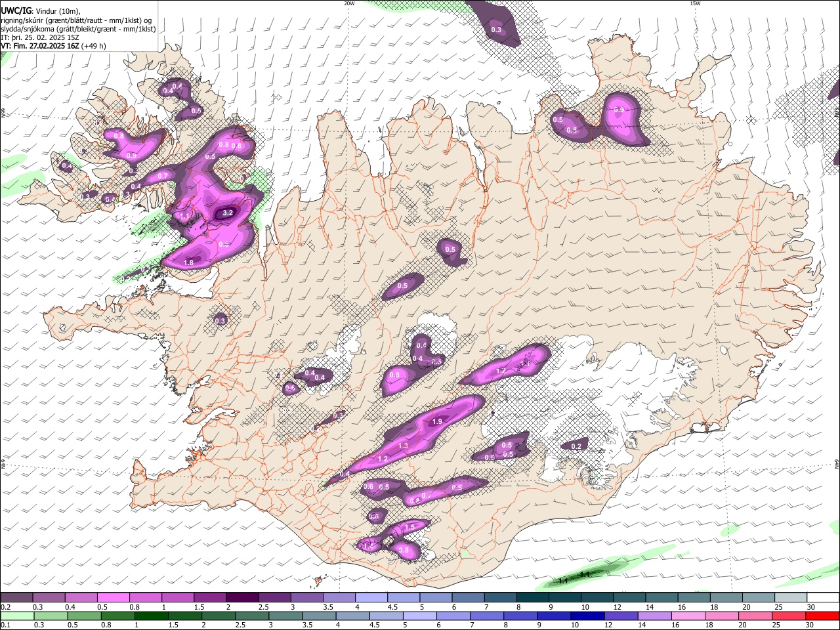Click the 0.2 value on the map beside the glacier
The image size is (840, 630).
click(x=576, y=446)
